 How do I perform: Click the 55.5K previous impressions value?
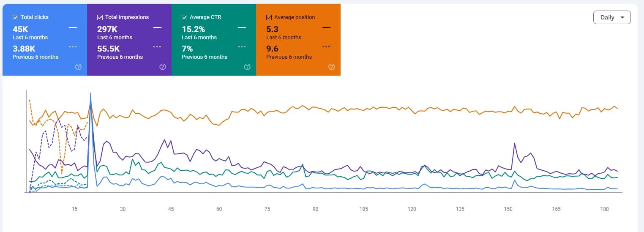pos(109,49)
